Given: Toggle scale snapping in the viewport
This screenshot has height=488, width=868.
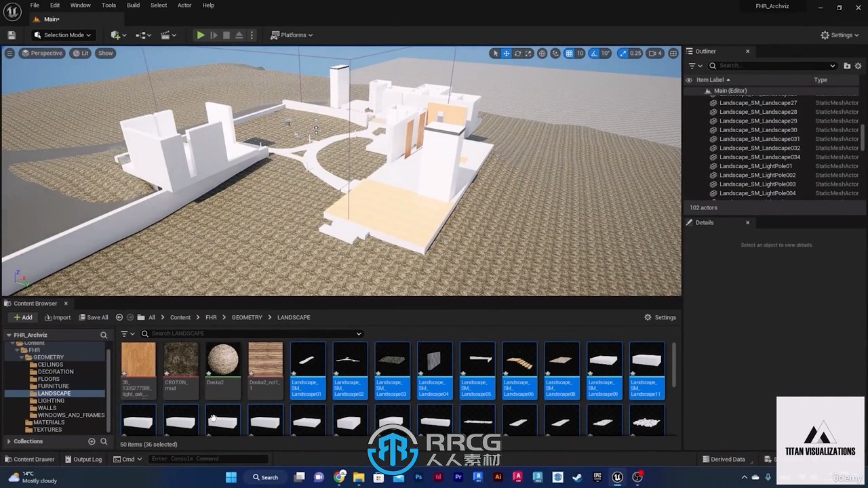Looking at the screenshot, I should pos(623,54).
